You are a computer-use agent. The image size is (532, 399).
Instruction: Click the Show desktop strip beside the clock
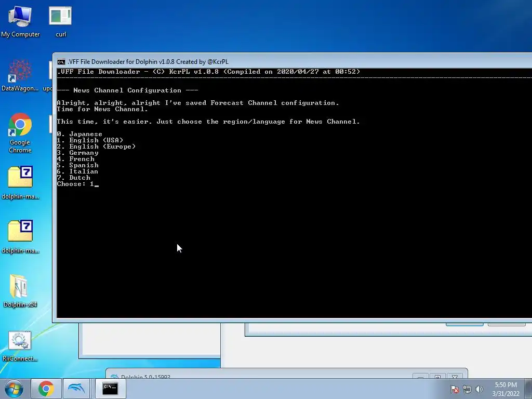coord(528,389)
